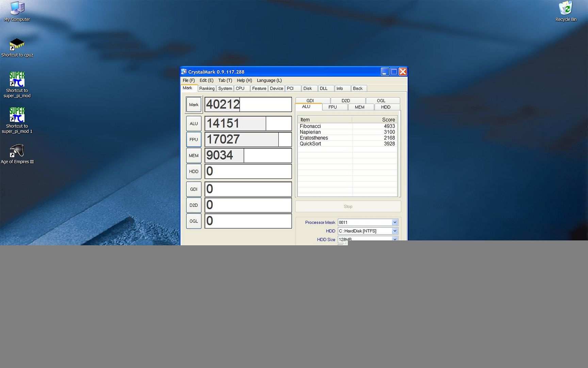
Task: Maximize the CrystalMark window
Action: click(x=394, y=72)
